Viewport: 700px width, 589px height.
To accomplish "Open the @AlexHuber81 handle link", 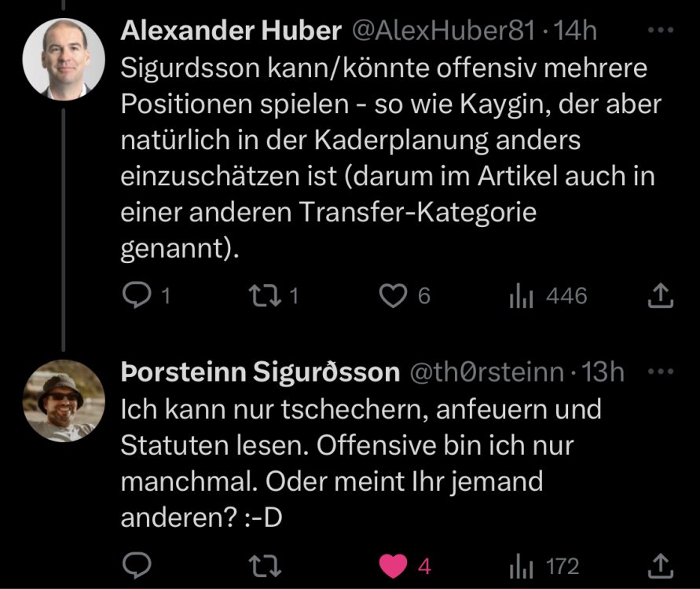I will coord(445,31).
